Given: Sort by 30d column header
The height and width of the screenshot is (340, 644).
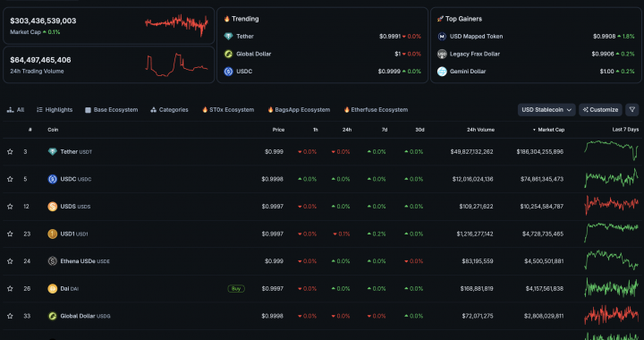Looking at the screenshot, I should [x=419, y=130].
